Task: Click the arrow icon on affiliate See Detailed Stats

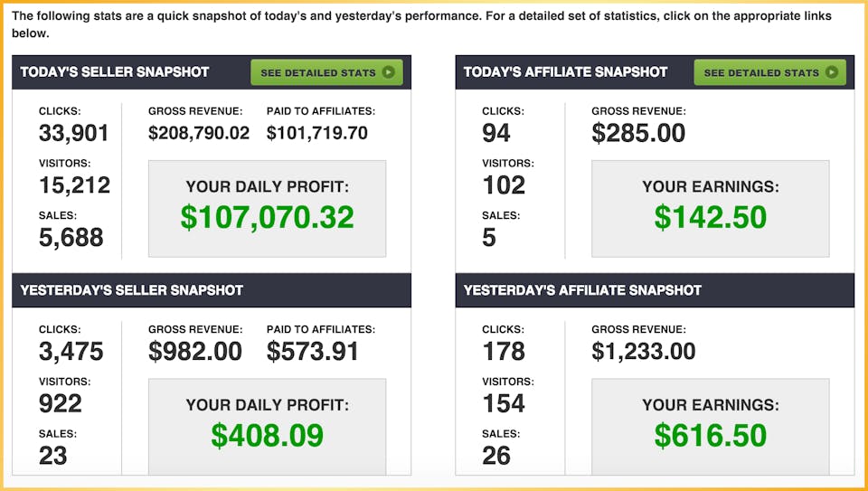Action: click(x=832, y=72)
